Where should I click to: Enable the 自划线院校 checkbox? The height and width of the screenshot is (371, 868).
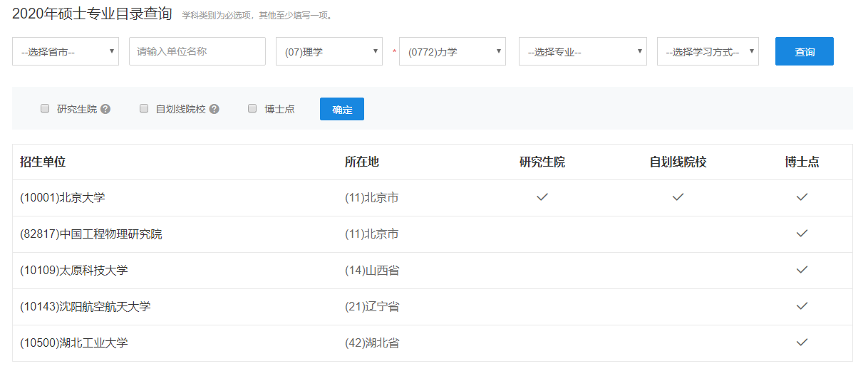(143, 108)
